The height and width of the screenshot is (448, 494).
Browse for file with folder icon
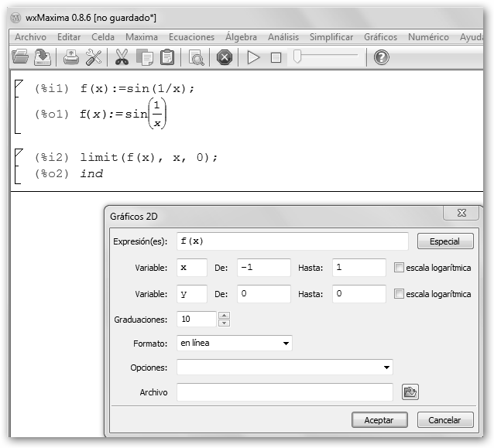(x=410, y=392)
